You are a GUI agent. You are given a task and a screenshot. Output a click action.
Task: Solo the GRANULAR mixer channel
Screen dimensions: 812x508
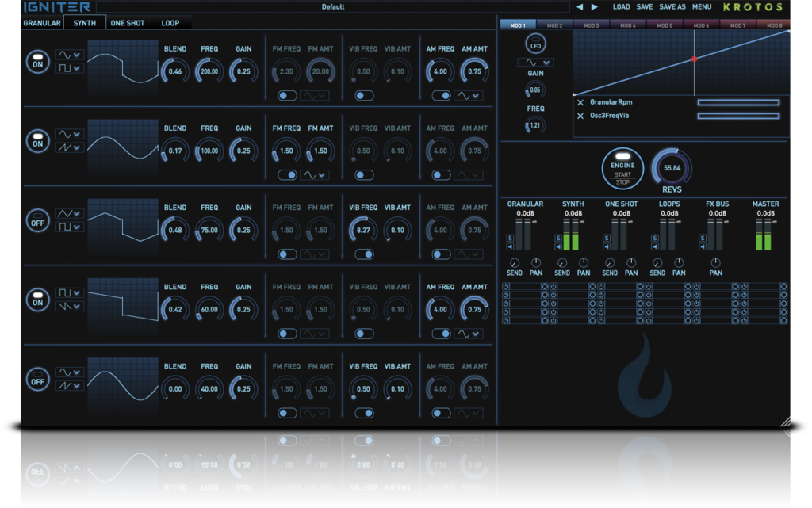[510, 238]
